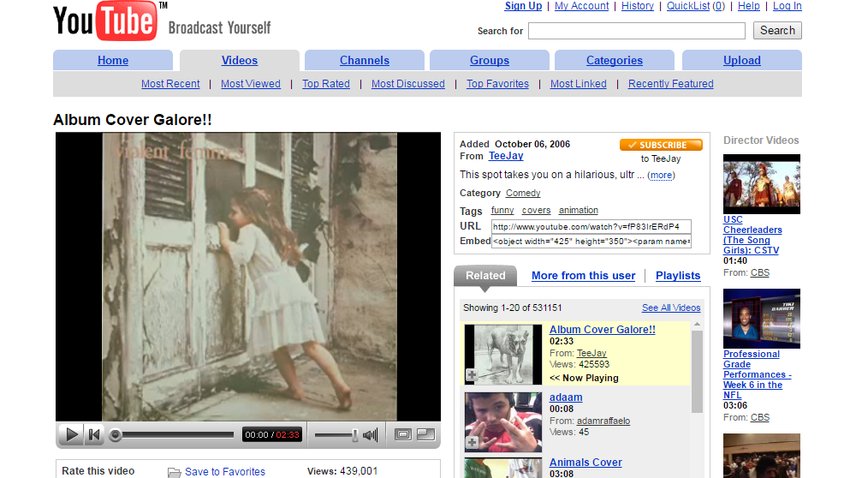Restart video using the rewind-to-start button
This screenshot has width=850, height=478.
tap(94, 435)
